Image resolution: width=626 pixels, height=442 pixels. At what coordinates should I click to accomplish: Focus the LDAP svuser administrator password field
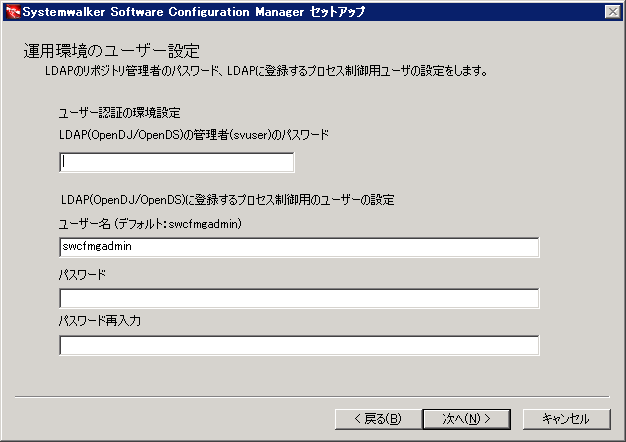177,162
